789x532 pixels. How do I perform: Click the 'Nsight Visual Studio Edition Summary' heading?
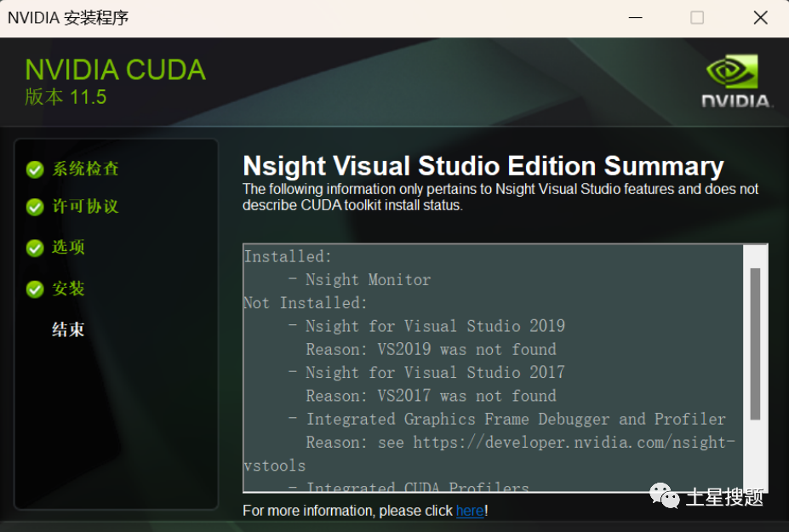(x=483, y=166)
